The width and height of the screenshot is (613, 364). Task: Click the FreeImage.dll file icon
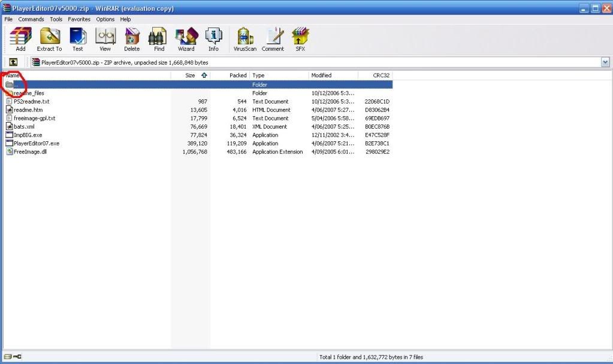(x=10, y=151)
